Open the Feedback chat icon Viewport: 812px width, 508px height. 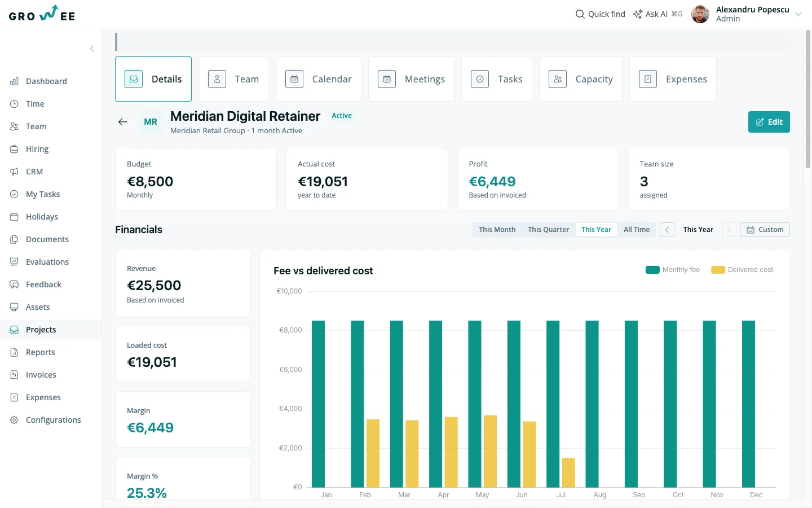click(x=14, y=284)
